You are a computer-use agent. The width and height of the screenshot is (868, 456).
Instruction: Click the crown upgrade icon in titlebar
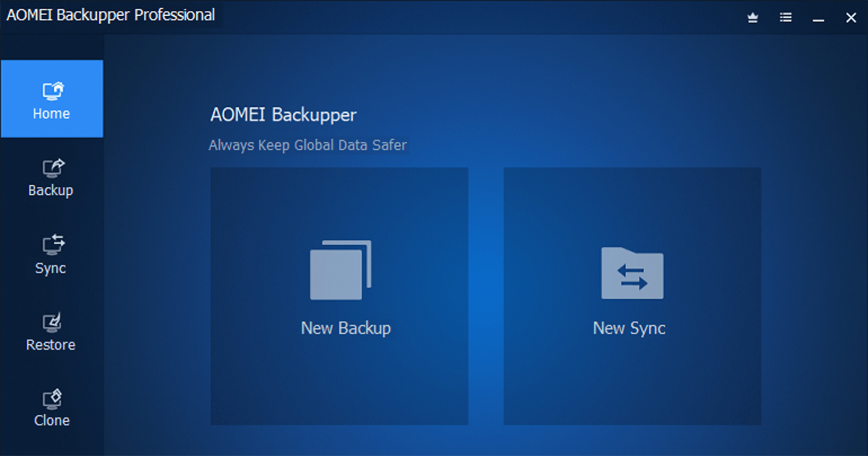point(752,17)
